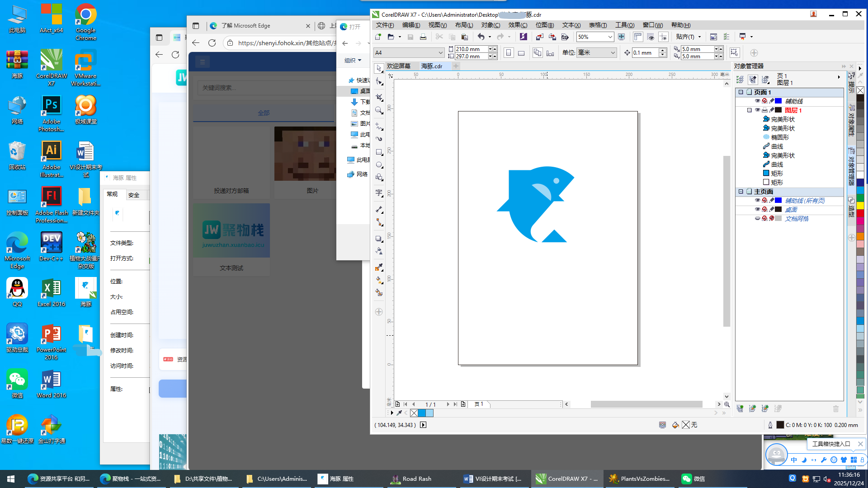
Task: Select the 椭圆形 object in tree
Action: coord(779,137)
